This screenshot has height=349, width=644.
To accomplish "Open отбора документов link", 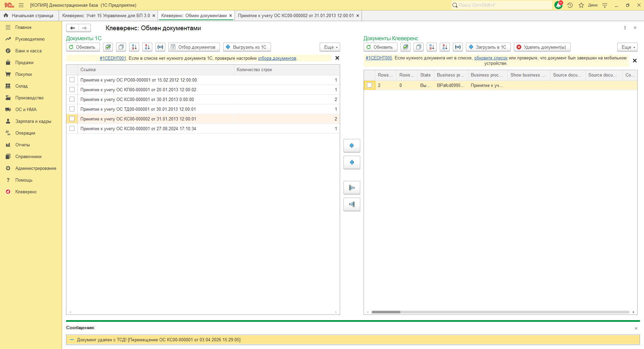I will [x=277, y=58].
